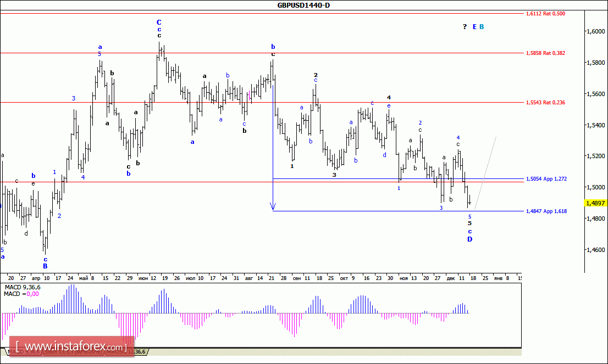The image size is (608, 364).
Task: Select the MAOSC 12,36,6 indicator tab
Action: point(126,351)
